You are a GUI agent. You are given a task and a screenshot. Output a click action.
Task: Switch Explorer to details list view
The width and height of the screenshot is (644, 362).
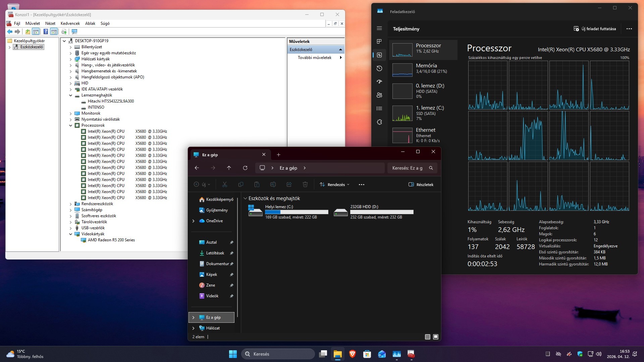428,337
